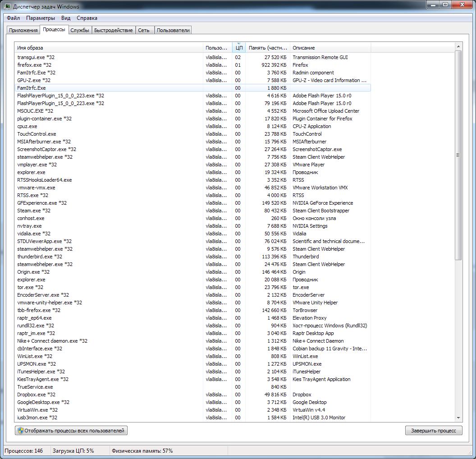This screenshot has width=476, height=459.
Task: Switch to the Службы tab
Action: (80, 30)
